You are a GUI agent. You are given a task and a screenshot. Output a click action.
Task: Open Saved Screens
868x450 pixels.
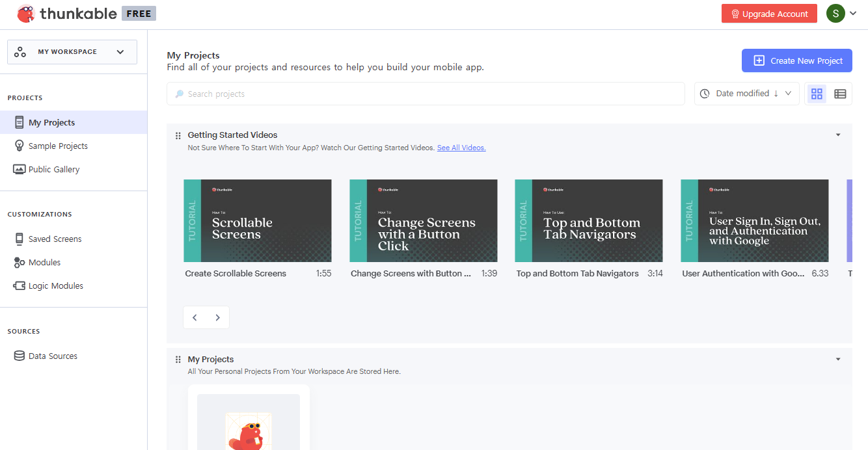click(55, 239)
